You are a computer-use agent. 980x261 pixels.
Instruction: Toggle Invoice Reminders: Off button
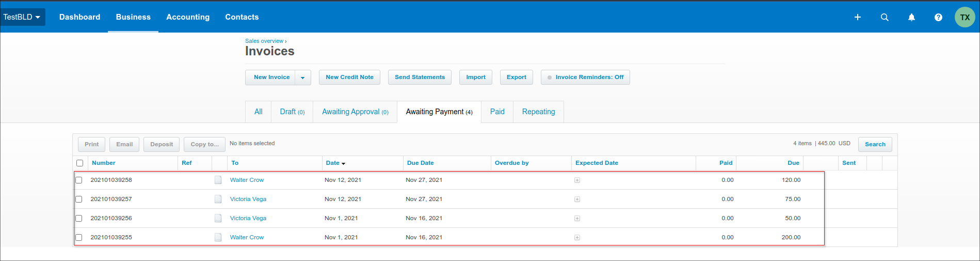pos(585,78)
